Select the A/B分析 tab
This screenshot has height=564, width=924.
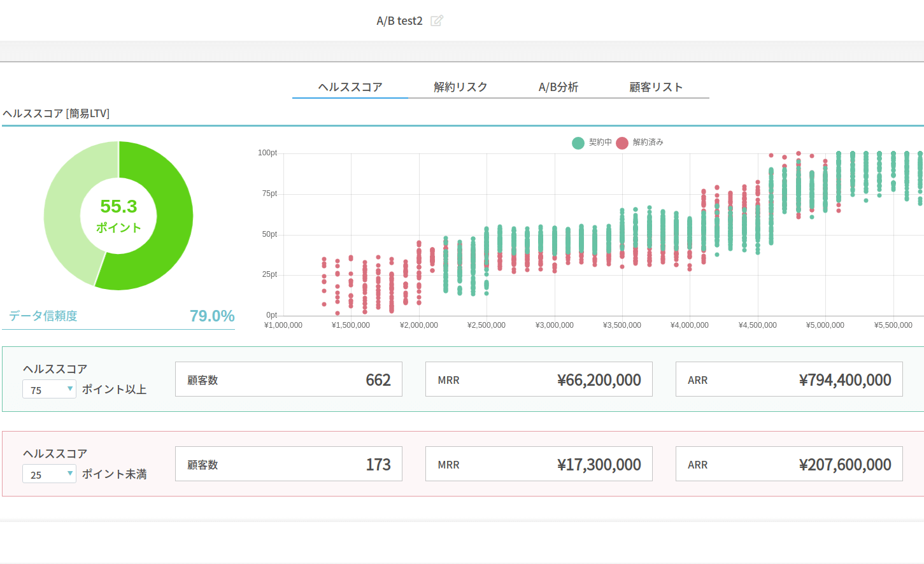558,87
